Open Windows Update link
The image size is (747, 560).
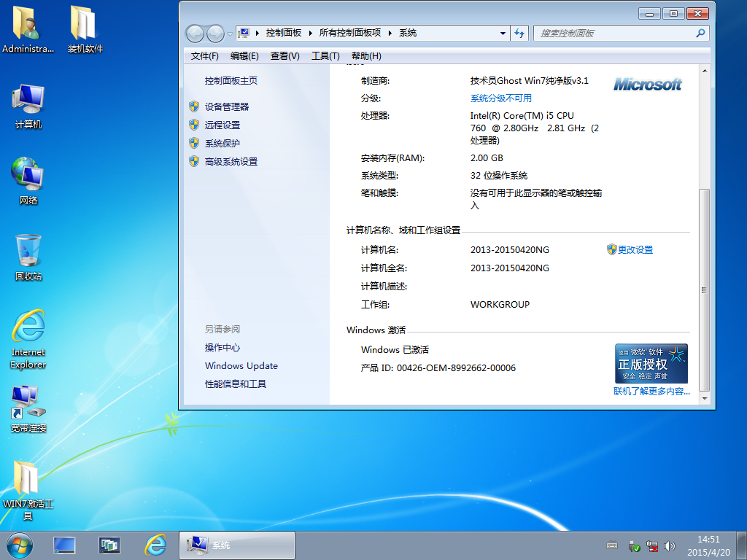click(241, 366)
